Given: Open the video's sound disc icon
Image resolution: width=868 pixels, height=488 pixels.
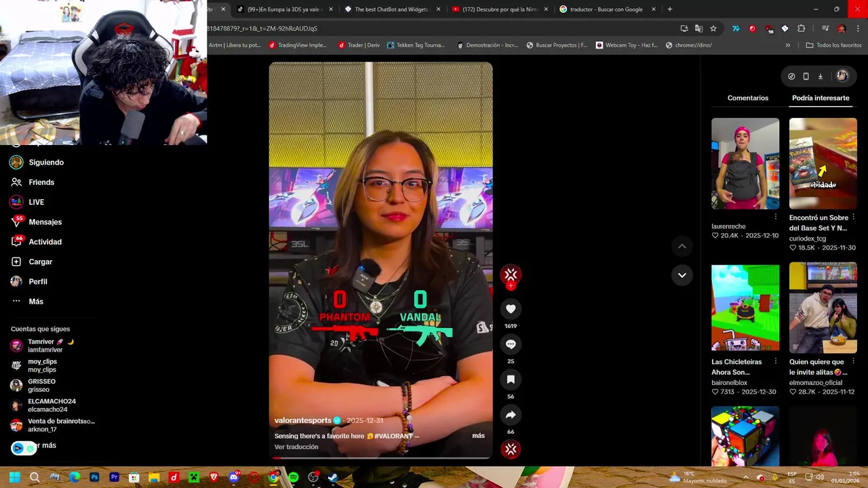Looking at the screenshot, I should tap(511, 449).
